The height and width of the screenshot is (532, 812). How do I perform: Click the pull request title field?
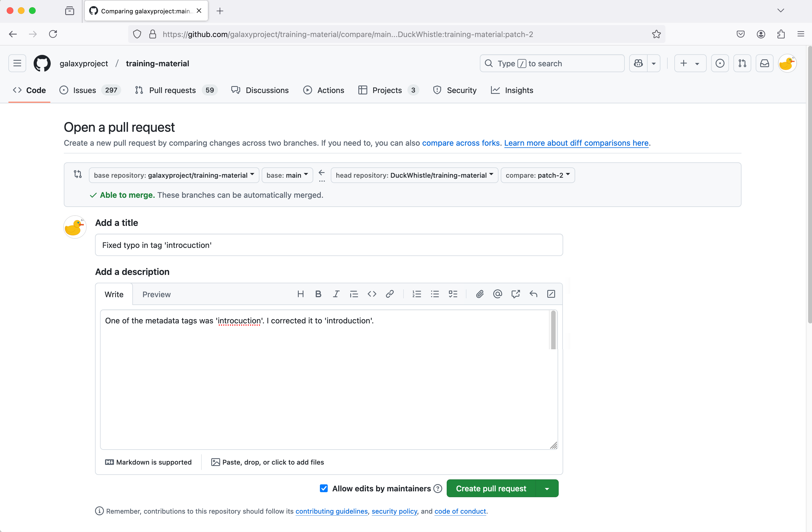click(x=329, y=245)
